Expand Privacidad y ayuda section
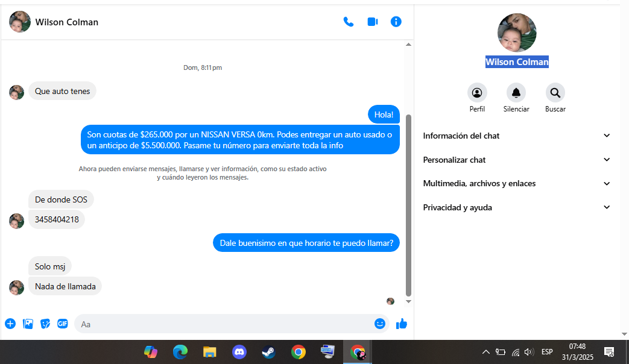 tap(517, 207)
